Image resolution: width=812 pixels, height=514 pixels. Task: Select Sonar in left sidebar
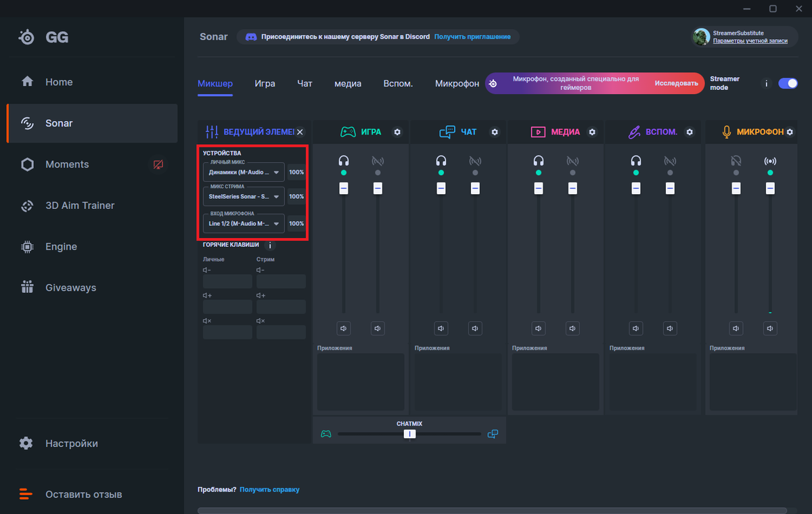coord(92,123)
